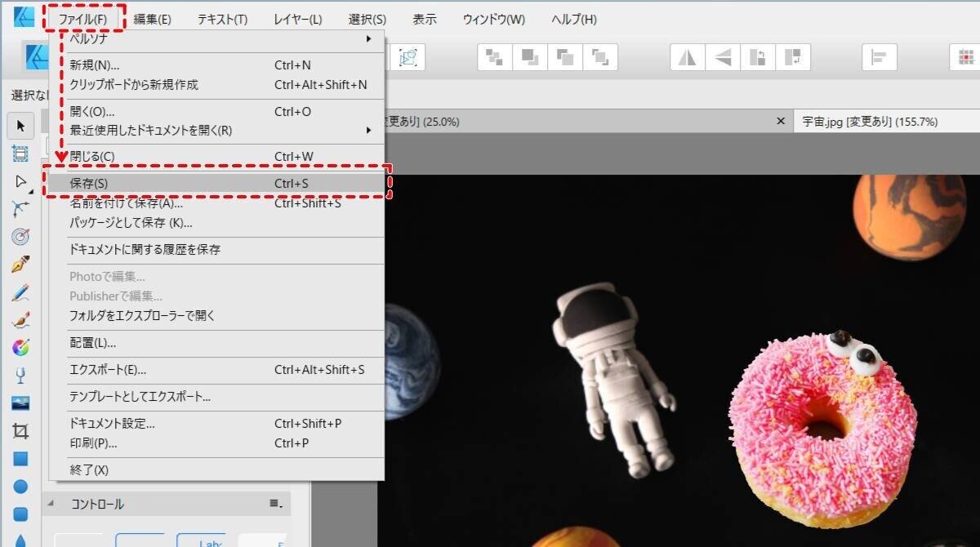The image size is (980, 547).
Task: Select the Transparency tool glass icon
Action: pyautogui.click(x=20, y=376)
